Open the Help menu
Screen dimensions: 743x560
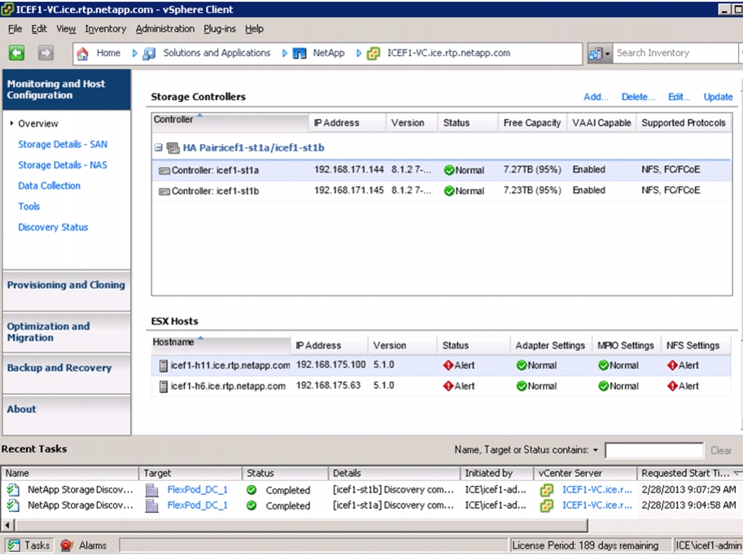click(x=254, y=29)
